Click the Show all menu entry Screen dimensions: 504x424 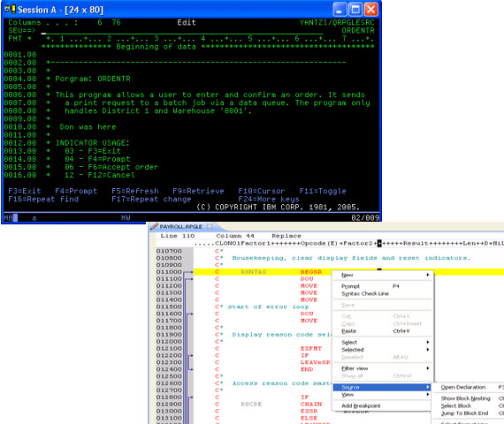pyautogui.click(x=383, y=375)
